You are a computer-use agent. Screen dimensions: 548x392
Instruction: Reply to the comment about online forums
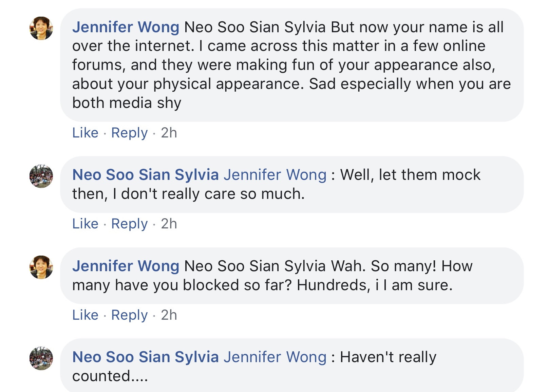[129, 133]
